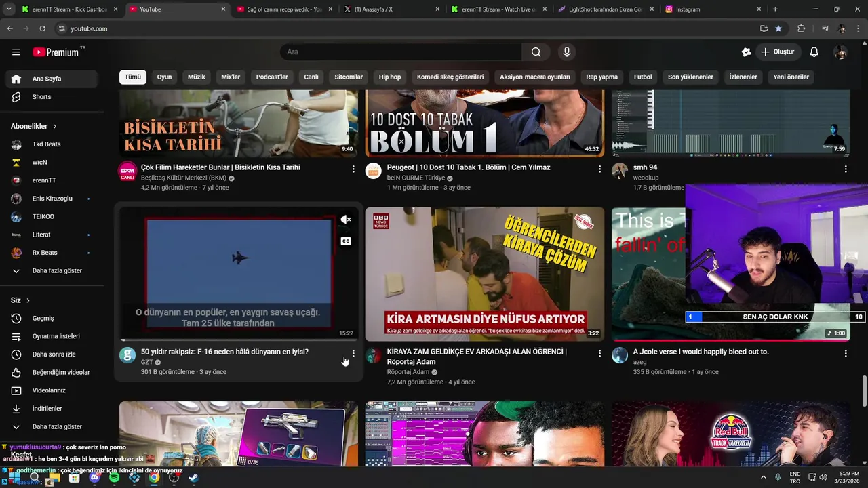The width and height of the screenshot is (868, 488).
Task: Open Spotify from the taskbar
Action: point(114,478)
